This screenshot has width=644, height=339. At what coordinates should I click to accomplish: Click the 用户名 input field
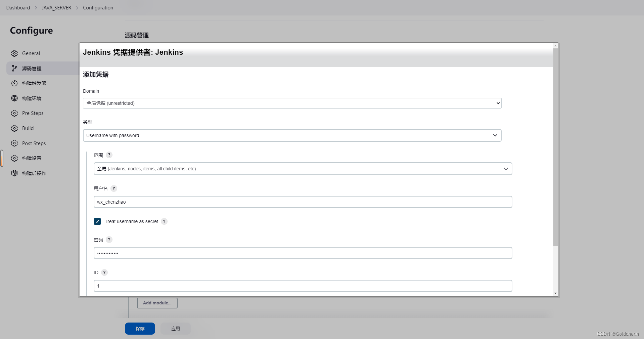point(303,202)
